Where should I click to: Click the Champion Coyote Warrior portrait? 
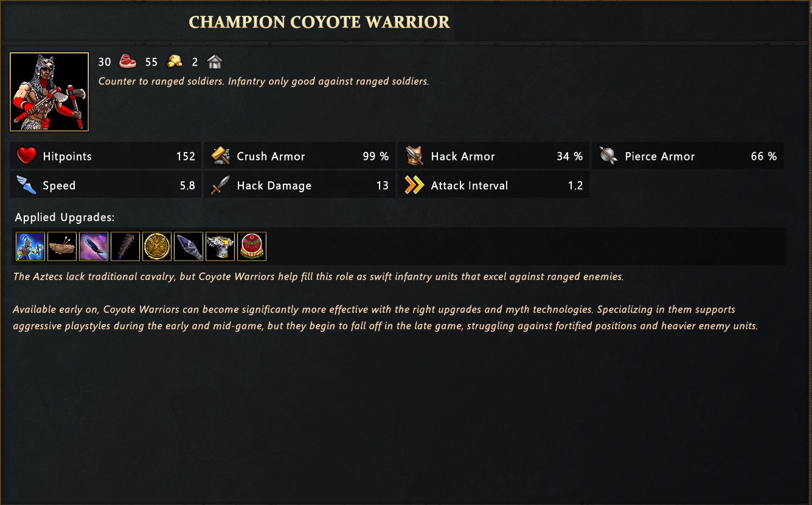pyautogui.click(x=49, y=92)
